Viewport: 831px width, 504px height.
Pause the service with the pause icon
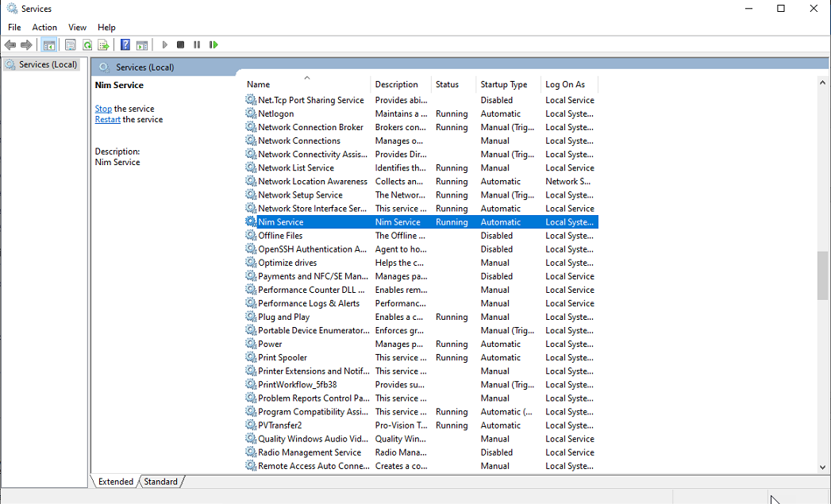pyautogui.click(x=195, y=44)
